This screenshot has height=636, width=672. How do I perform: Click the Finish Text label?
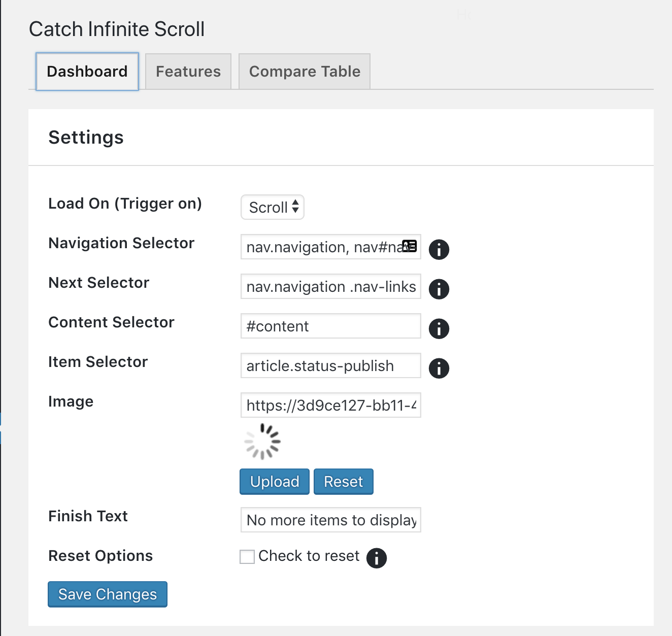click(x=88, y=516)
